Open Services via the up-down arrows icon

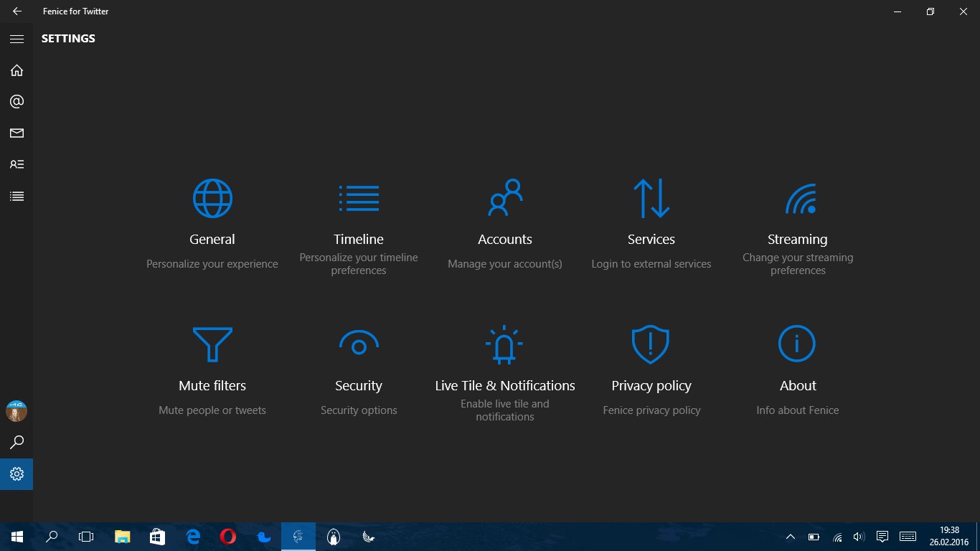[651, 199]
